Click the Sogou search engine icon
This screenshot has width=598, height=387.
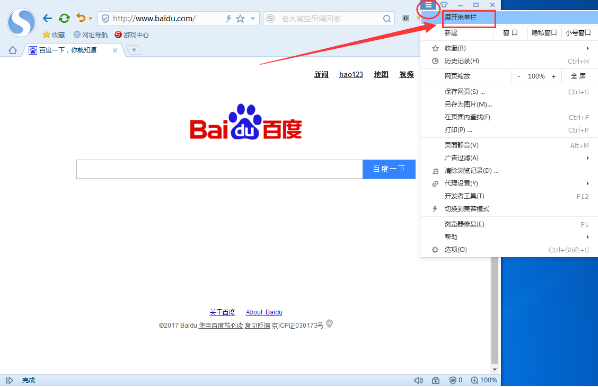pos(270,18)
